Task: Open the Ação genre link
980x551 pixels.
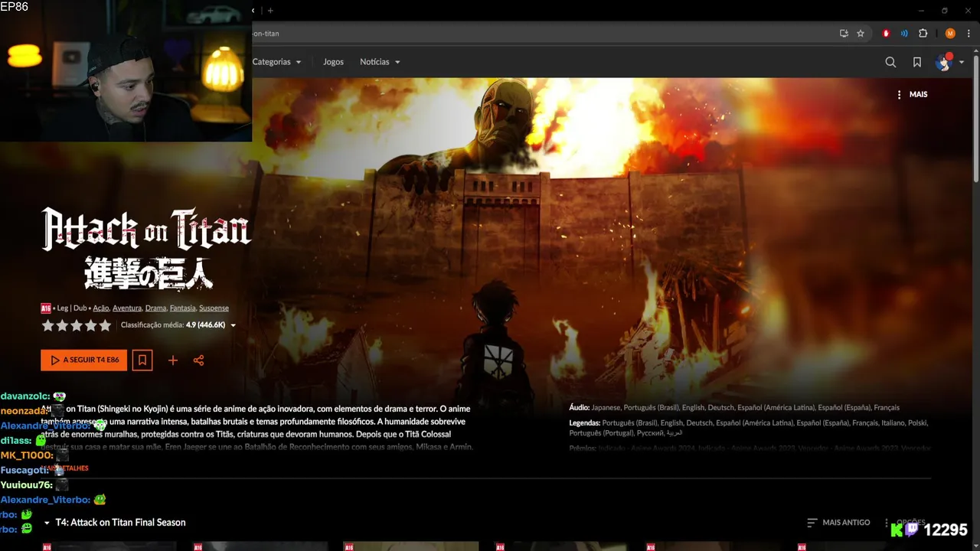Action: [101, 308]
